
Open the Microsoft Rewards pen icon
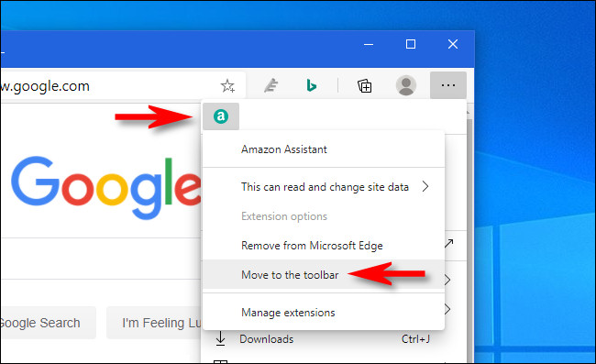point(271,85)
